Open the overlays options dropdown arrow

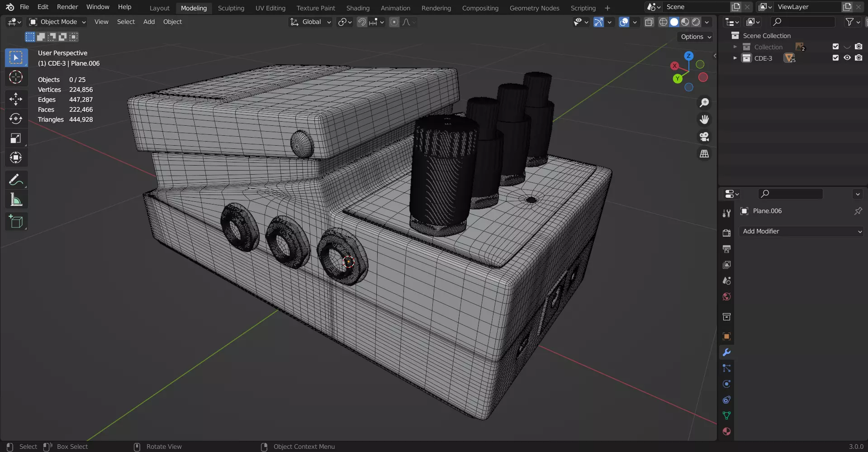[x=635, y=22]
